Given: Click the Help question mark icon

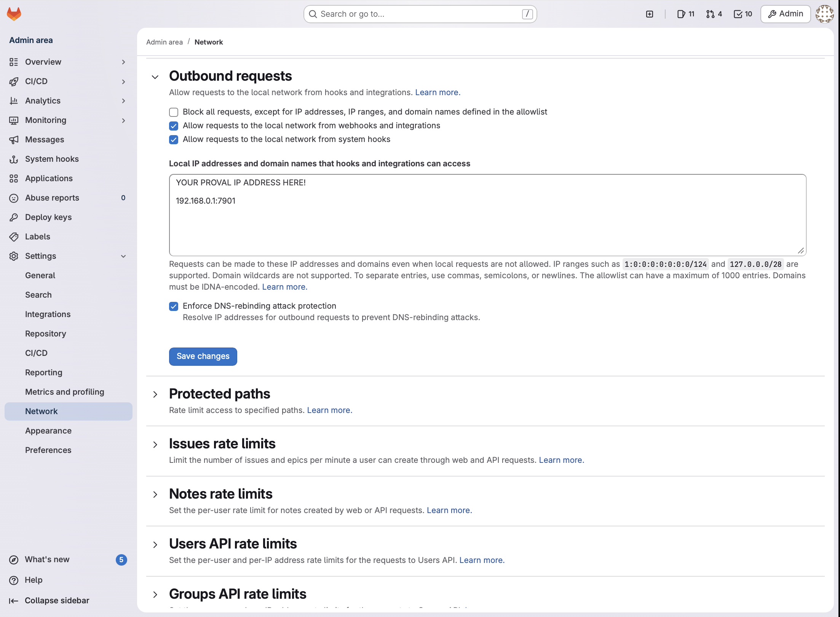Looking at the screenshot, I should 14,580.
